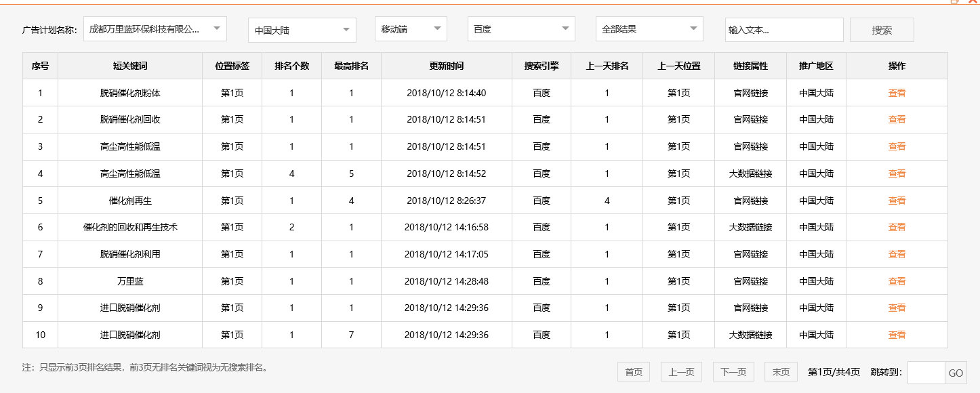Click the 下一页 next page button
Screen dimensions: 980x393
click(732, 371)
